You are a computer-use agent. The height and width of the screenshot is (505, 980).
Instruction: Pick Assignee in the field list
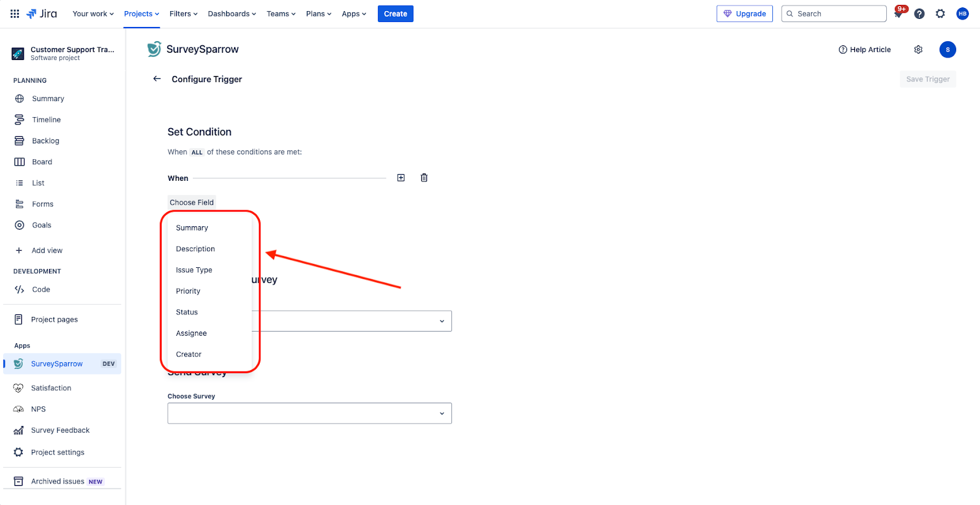click(191, 333)
